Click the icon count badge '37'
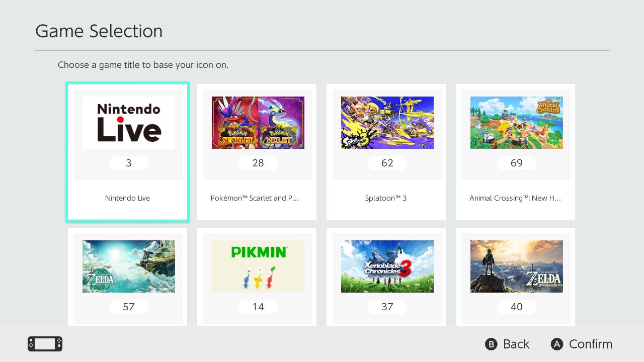644x362 pixels. click(x=387, y=307)
